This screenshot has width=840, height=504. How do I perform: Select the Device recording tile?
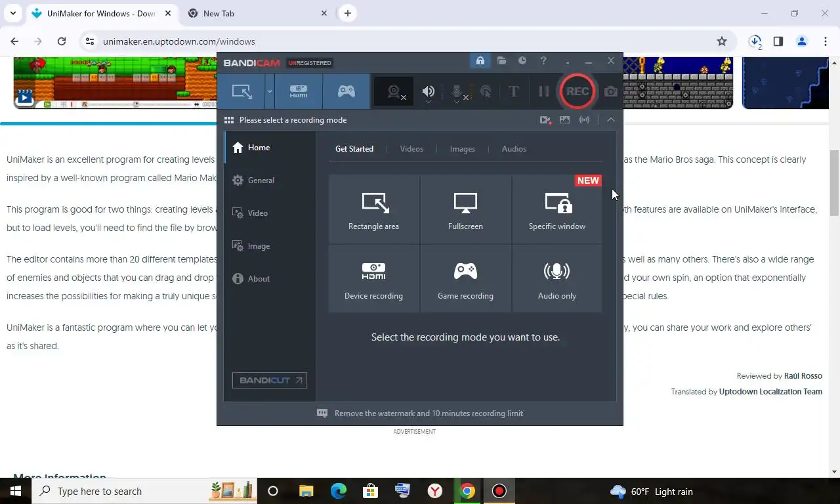(373, 279)
